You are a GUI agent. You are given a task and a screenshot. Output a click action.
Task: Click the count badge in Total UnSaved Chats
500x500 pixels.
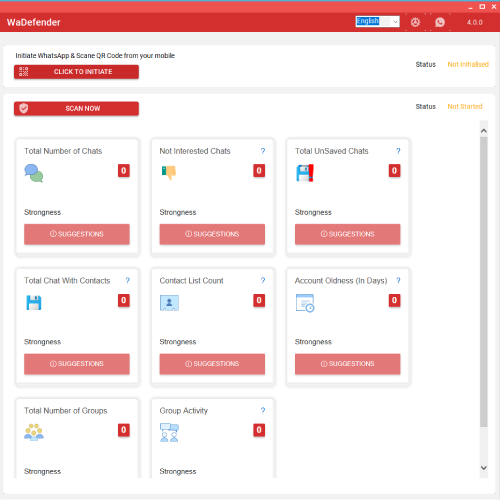(394, 171)
